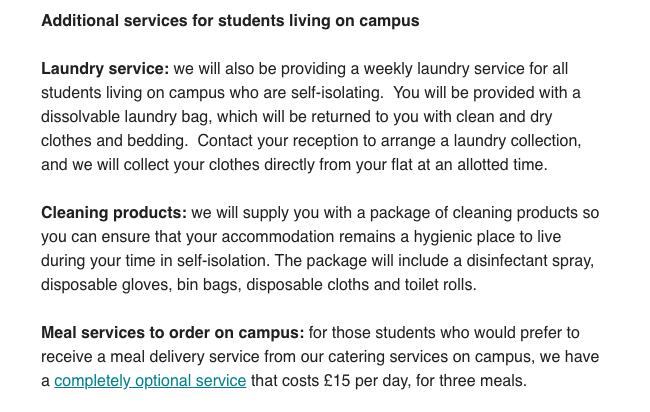Click the bold 'Meal services to order on campus:' label

click(x=172, y=333)
